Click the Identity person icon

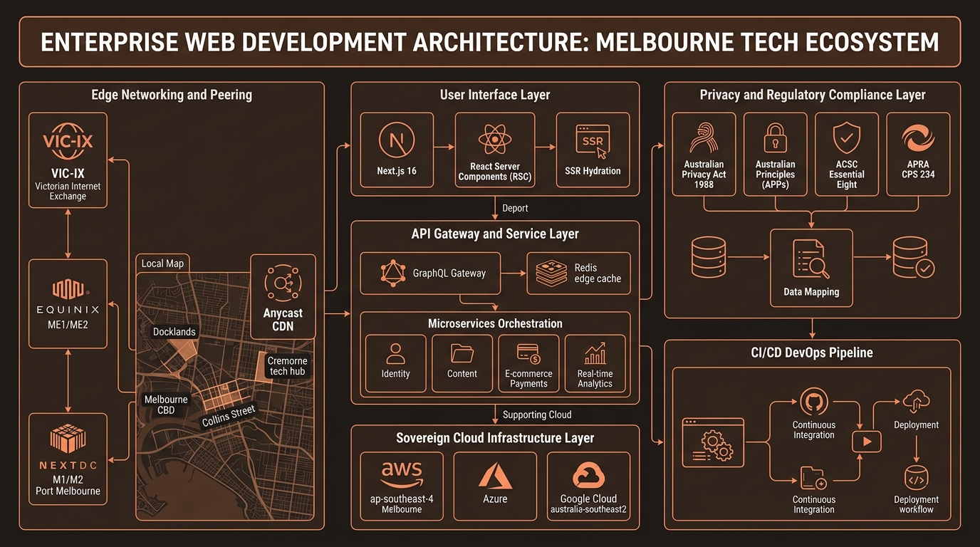pos(395,354)
